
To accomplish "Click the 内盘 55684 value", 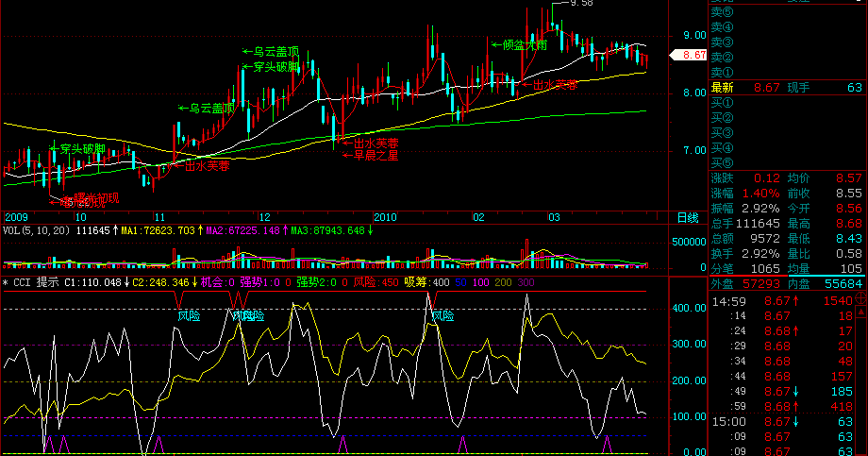I will [x=843, y=283].
